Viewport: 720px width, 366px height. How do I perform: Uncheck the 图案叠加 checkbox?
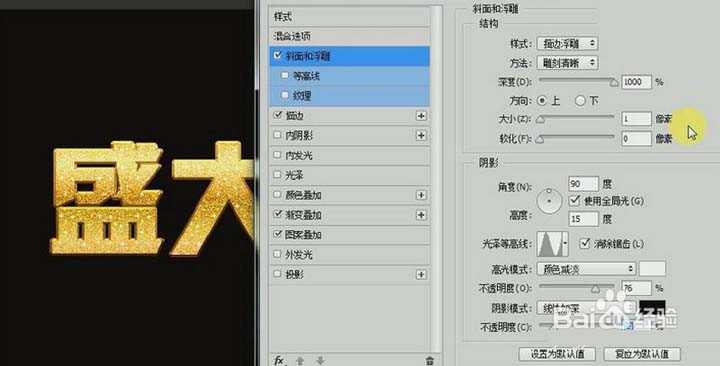point(277,234)
